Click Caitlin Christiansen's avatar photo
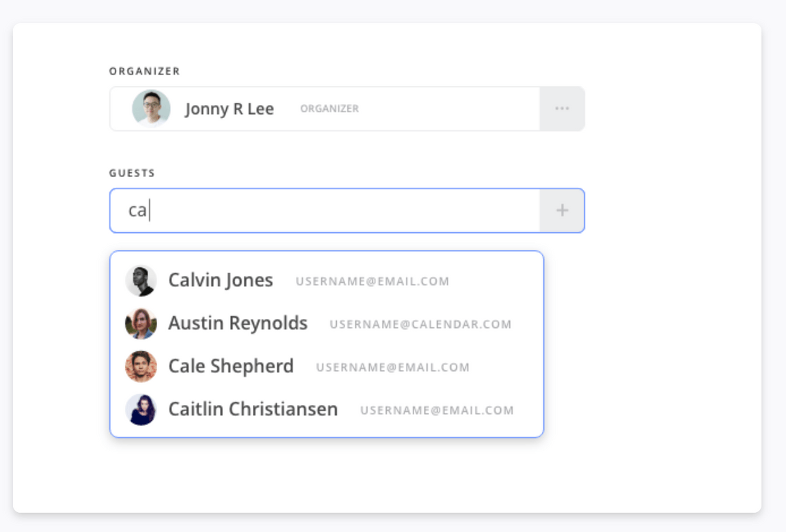The width and height of the screenshot is (786, 532). coord(141,410)
